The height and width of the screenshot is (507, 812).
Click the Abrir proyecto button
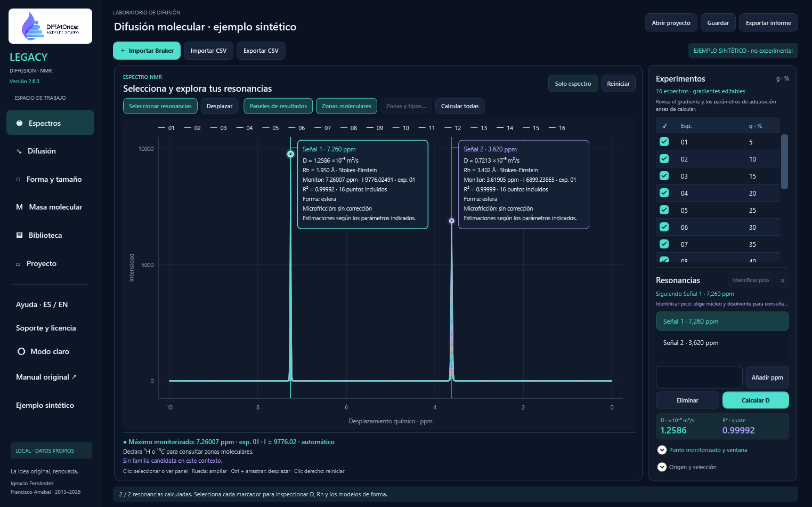[671, 23]
